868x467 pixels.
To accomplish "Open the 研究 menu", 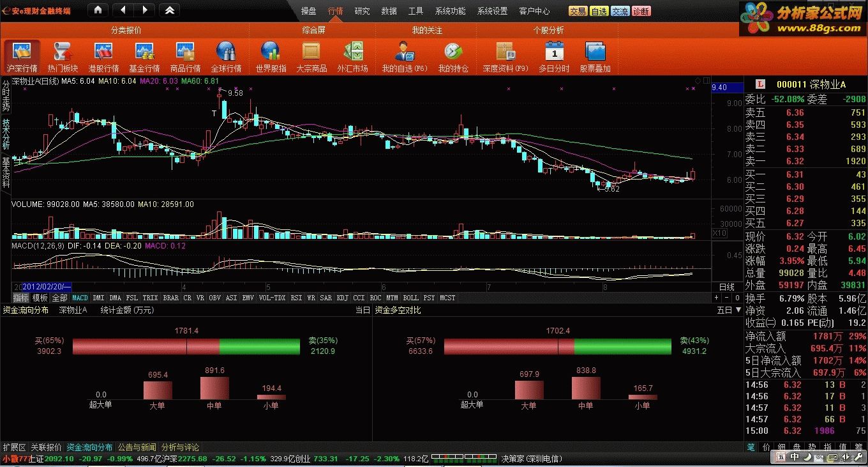I will click(x=363, y=11).
